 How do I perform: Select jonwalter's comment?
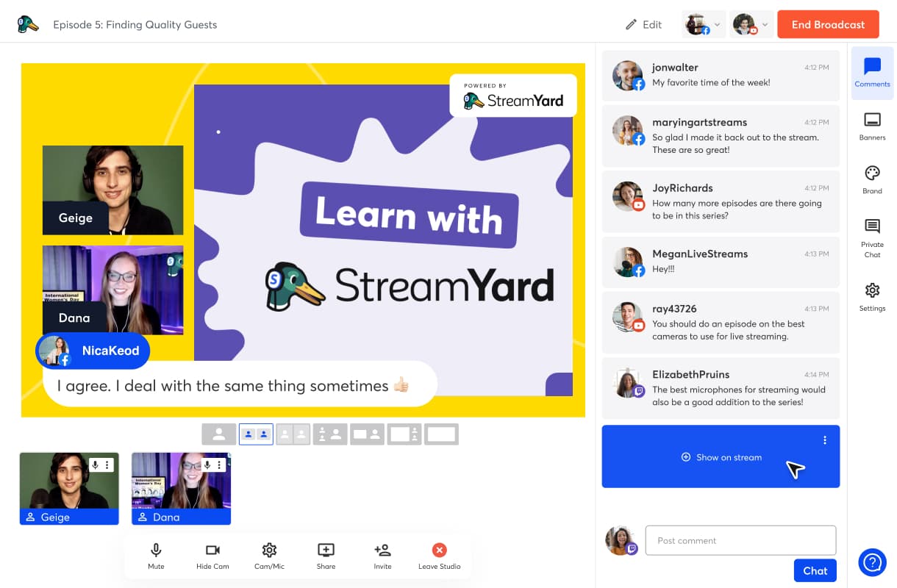pyautogui.click(x=721, y=75)
